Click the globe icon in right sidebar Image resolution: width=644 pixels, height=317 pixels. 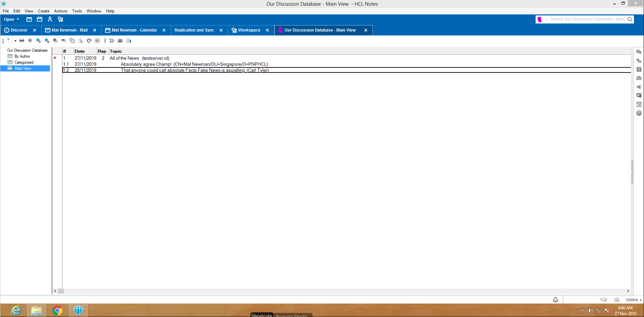[639, 113]
